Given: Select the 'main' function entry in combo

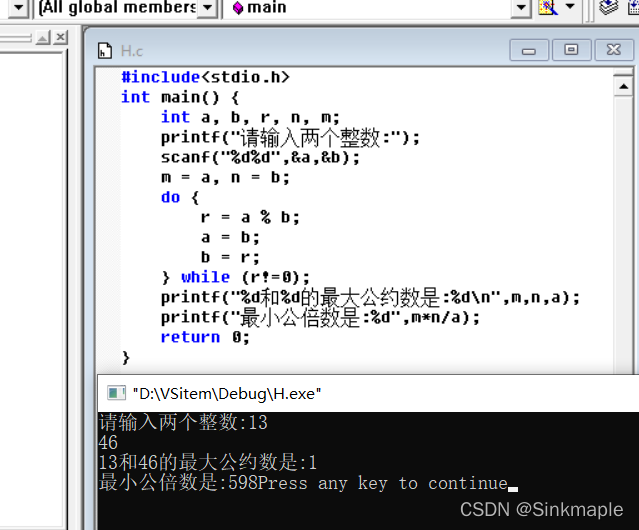Looking at the screenshot, I should tap(260, 7).
